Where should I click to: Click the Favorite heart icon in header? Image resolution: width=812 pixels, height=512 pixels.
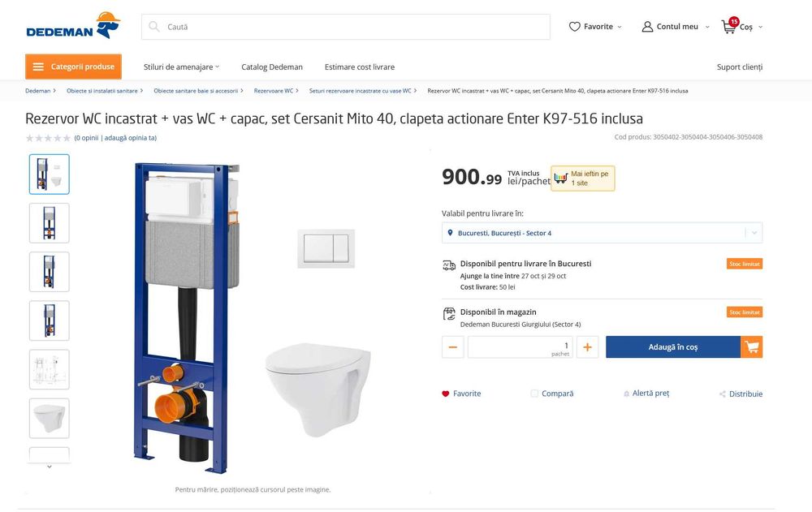[574, 27]
